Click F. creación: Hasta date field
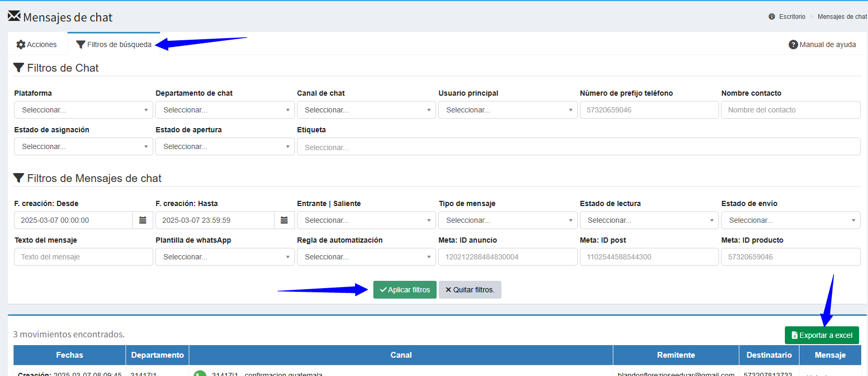The width and height of the screenshot is (868, 376). click(x=215, y=220)
